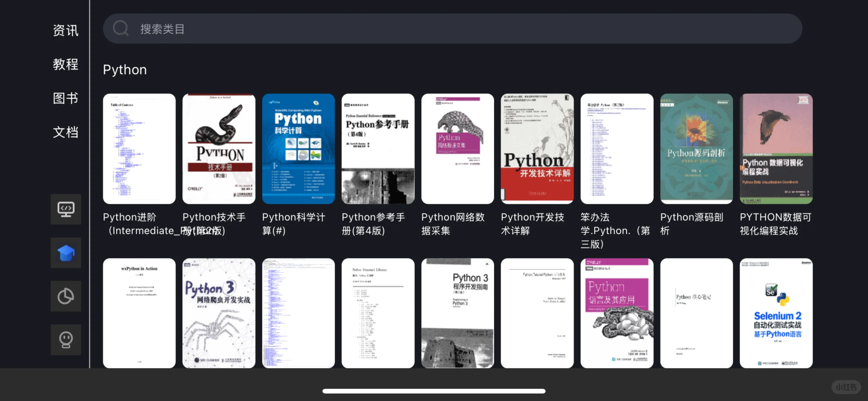Open Python网络数据采集 pangolin cover
This screenshot has height=401, width=868.
coord(457,149)
